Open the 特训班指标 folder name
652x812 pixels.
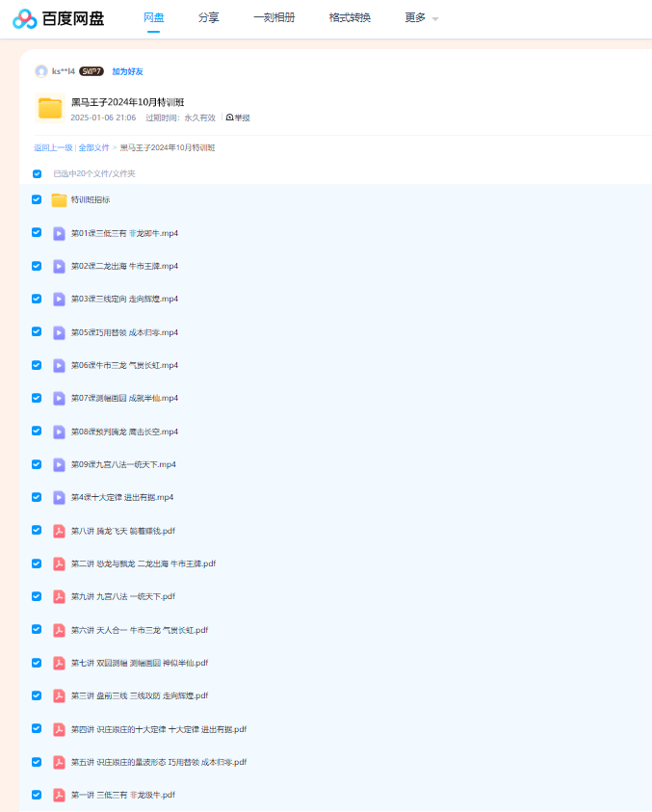[91, 200]
